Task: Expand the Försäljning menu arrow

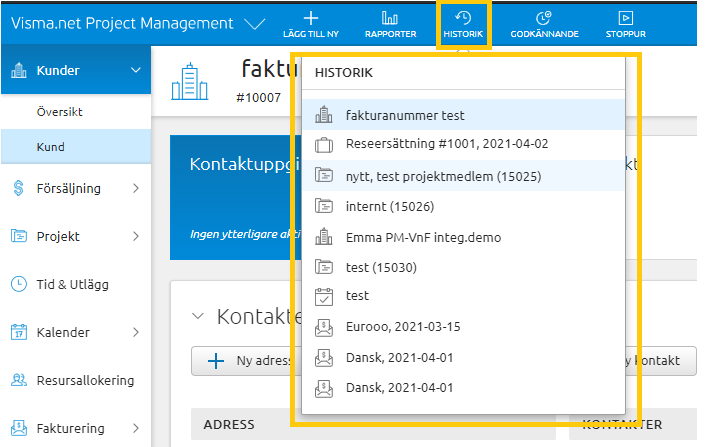Action: click(x=136, y=188)
